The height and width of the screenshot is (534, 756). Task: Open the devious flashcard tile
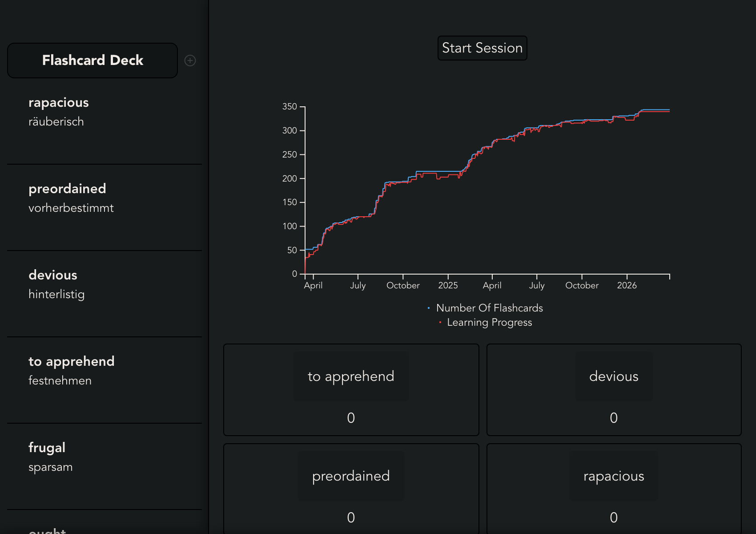614,376
